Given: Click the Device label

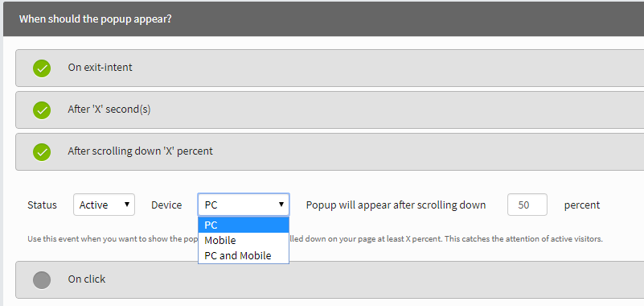Looking at the screenshot, I should pyautogui.click(x=166, y=205).
